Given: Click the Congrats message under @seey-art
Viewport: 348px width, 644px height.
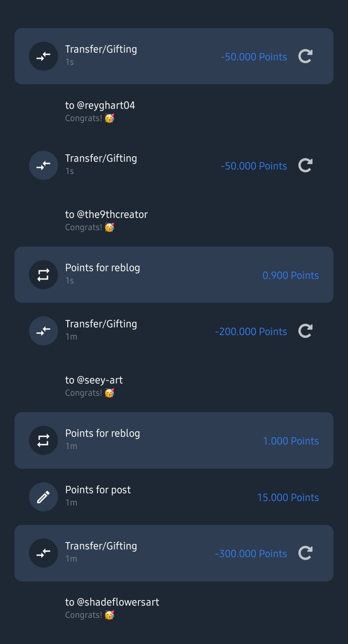Looking at the screenshot, I should click(x=89, y=393).
